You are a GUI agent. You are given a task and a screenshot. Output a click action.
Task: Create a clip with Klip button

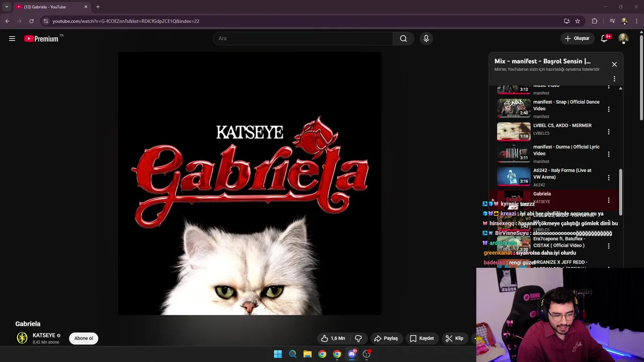tap(454, 338)
